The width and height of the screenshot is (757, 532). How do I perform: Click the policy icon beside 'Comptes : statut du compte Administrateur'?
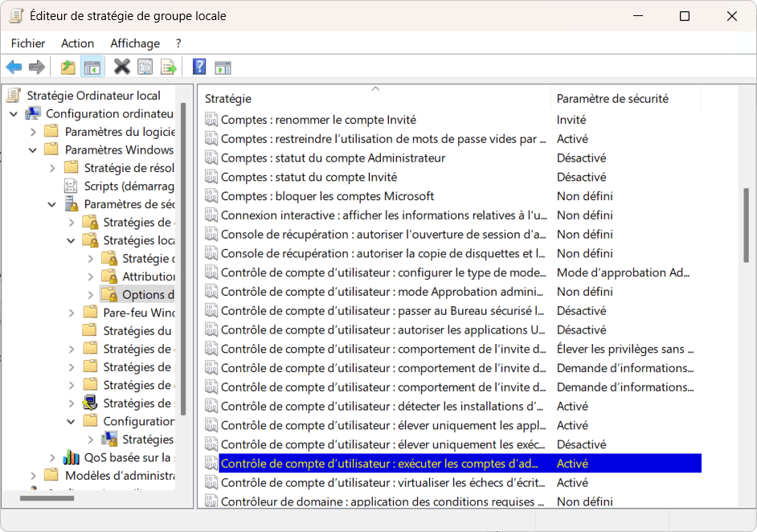point(211,158)
